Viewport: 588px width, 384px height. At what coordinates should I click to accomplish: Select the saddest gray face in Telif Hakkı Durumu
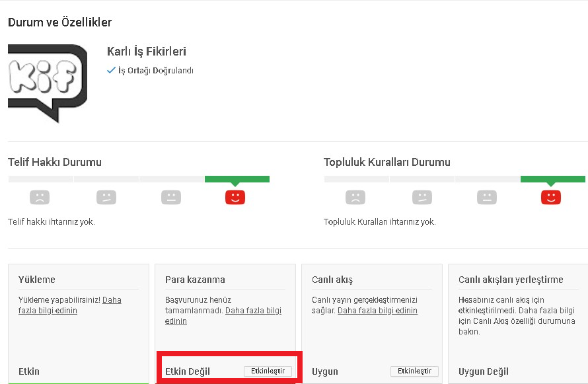point(40,197)
